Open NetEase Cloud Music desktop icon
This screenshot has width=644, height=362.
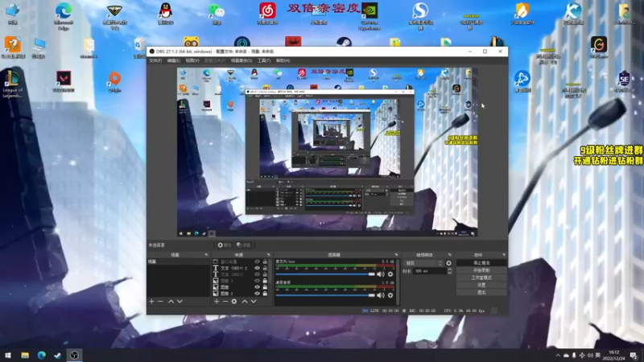[x=267, y=13]
